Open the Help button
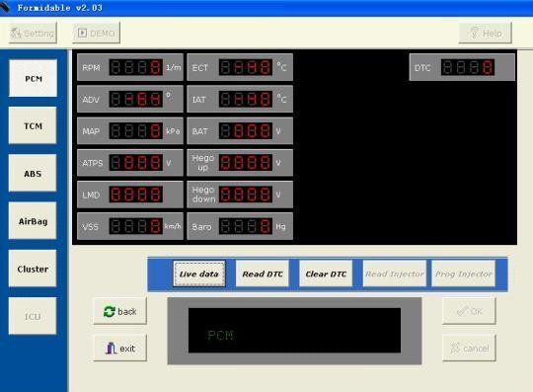This screenshot has height=392, width=533. tap(485, 33)
